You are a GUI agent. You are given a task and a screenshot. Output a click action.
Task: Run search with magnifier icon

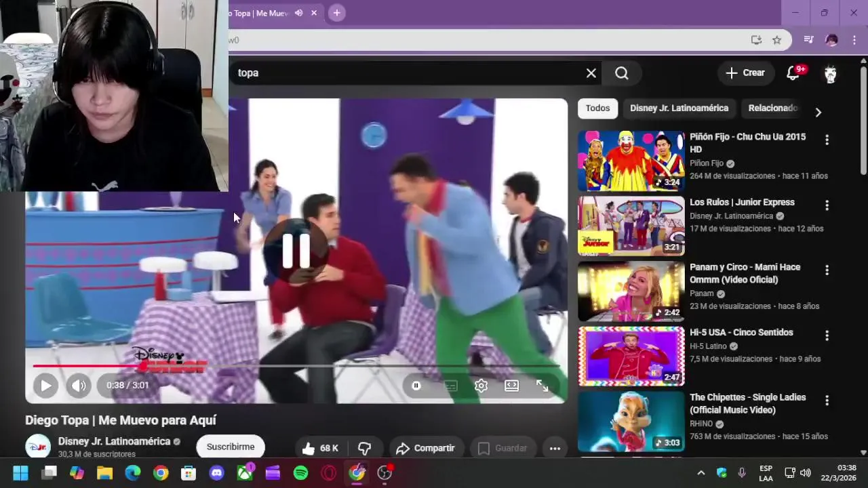pos(622,73)
